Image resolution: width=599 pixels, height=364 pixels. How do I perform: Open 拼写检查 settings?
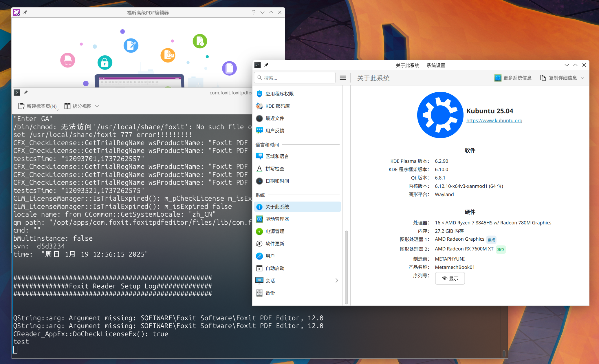[297, 169]
